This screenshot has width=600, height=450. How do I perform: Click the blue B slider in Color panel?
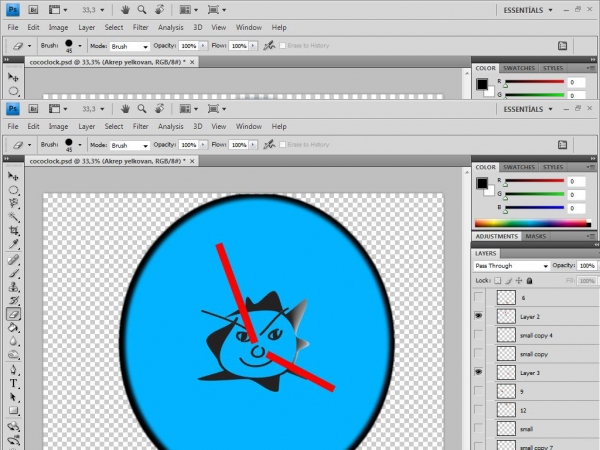535,207
